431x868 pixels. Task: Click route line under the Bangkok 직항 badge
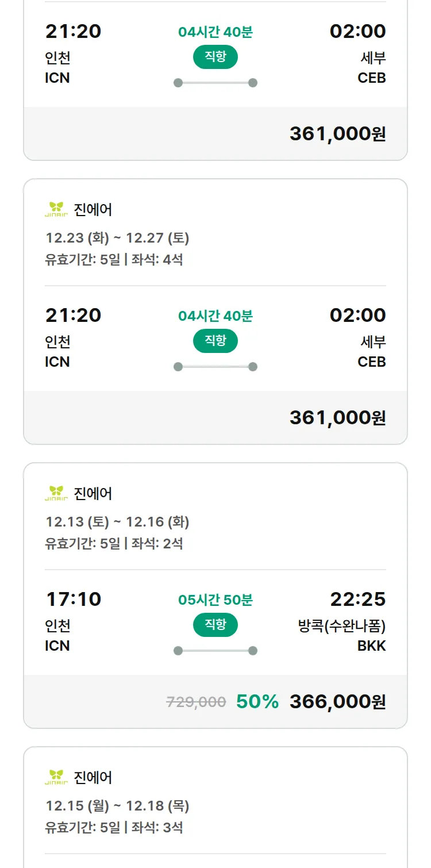(215, 651)
